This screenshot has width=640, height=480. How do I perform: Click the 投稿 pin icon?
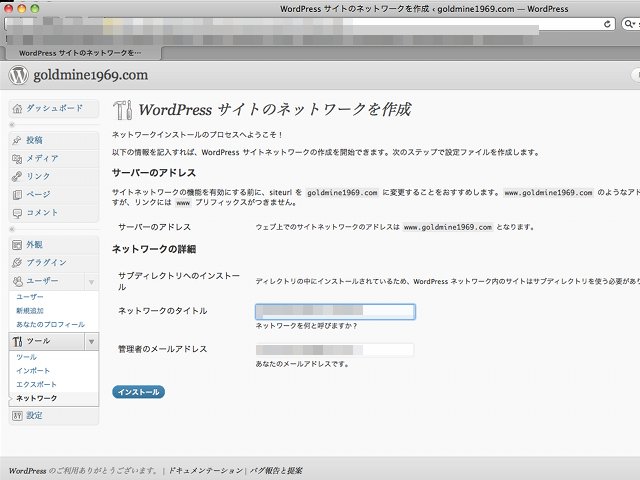click(17, 140)
